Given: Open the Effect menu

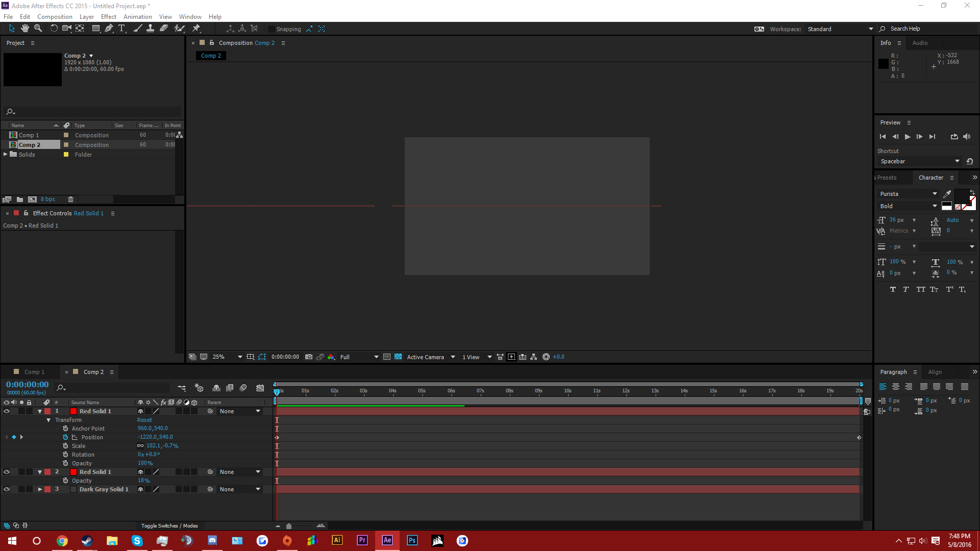Looking at the screenshot, I should click(x=109, y=17).
